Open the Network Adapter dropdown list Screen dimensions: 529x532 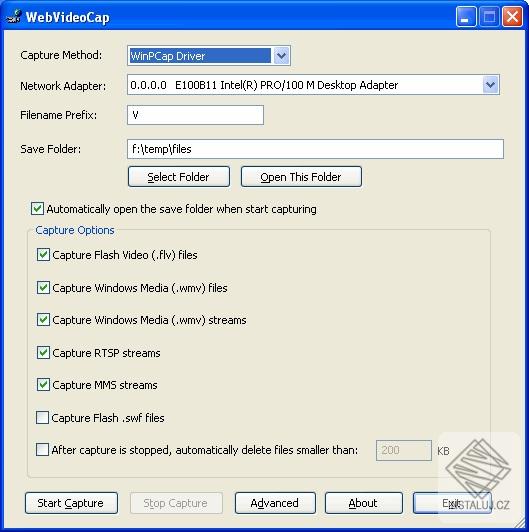[x=490, y=85]
